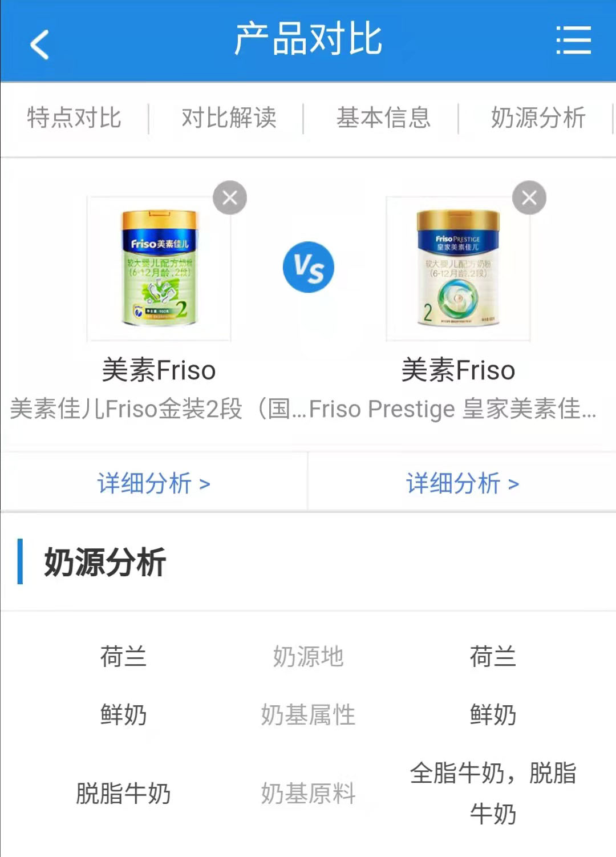Tap the 奶源分析 section heading
Screen dimensions: 616x857
[x=105, y=562]
